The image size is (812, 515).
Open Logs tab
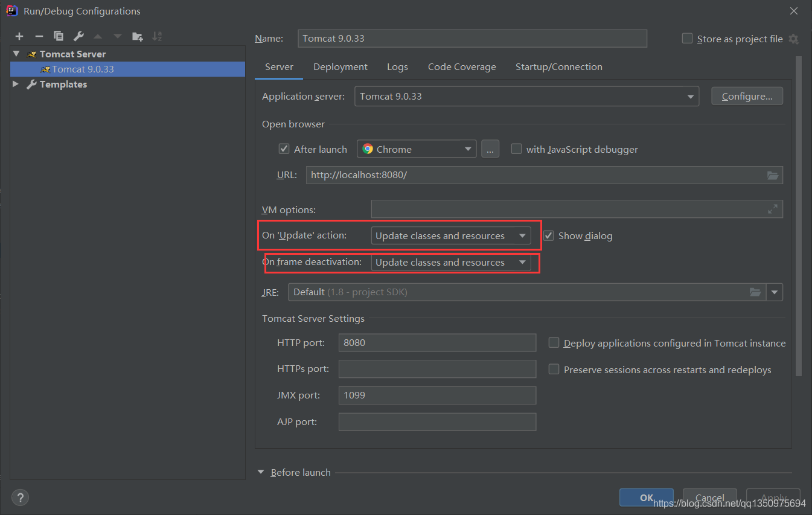(x=397, y=67)
